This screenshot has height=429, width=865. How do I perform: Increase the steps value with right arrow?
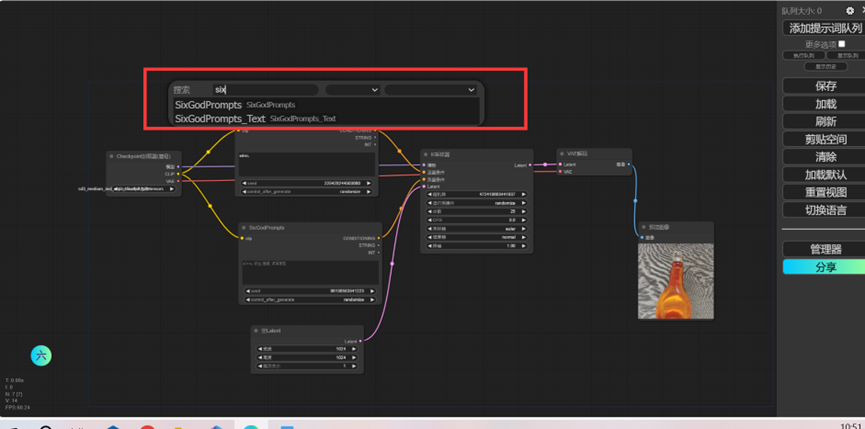coord(524,211)
